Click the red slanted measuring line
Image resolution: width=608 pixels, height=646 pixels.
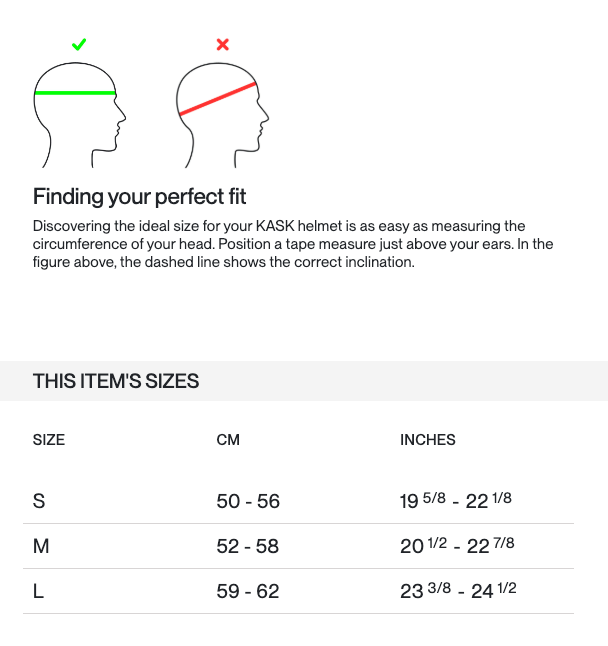pos(217,100)
